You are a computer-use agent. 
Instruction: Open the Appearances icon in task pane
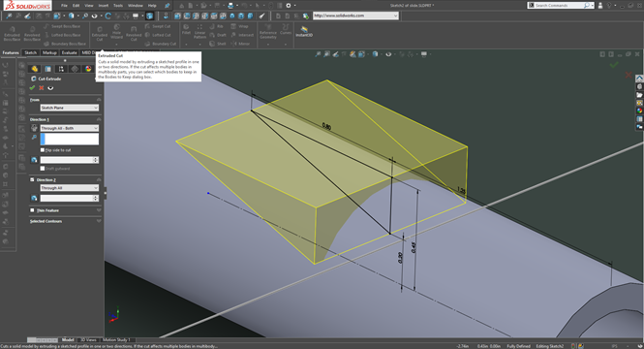pyautogui.click(x=639, y=111)
